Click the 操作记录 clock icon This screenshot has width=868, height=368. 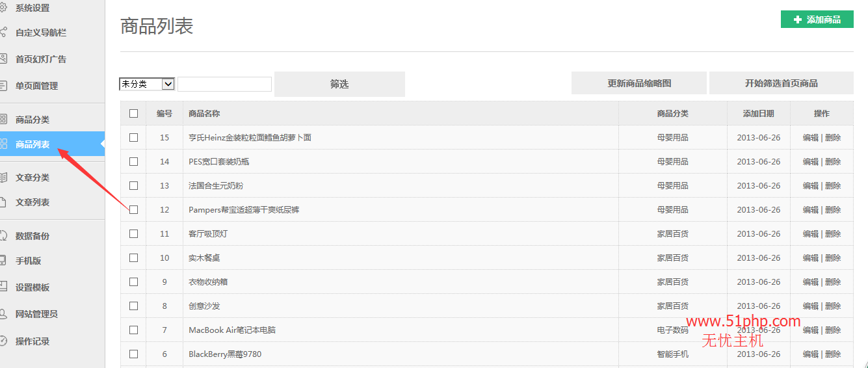coord(3,341)
